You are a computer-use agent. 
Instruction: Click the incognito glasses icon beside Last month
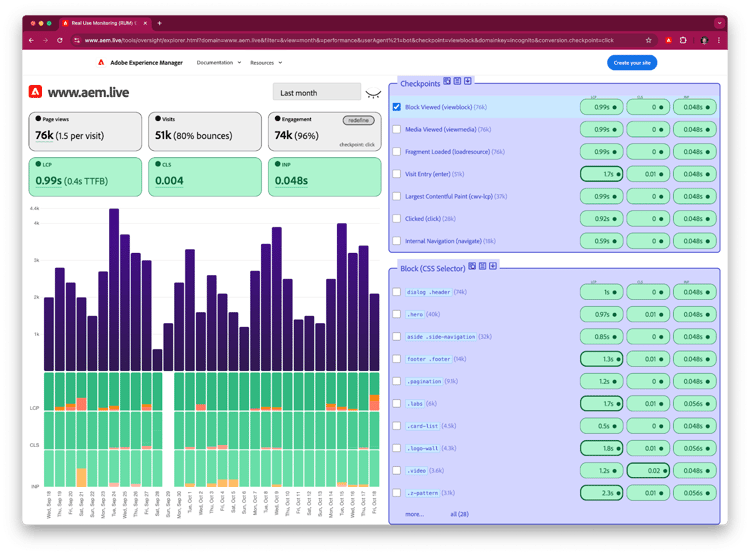(373, 93)
